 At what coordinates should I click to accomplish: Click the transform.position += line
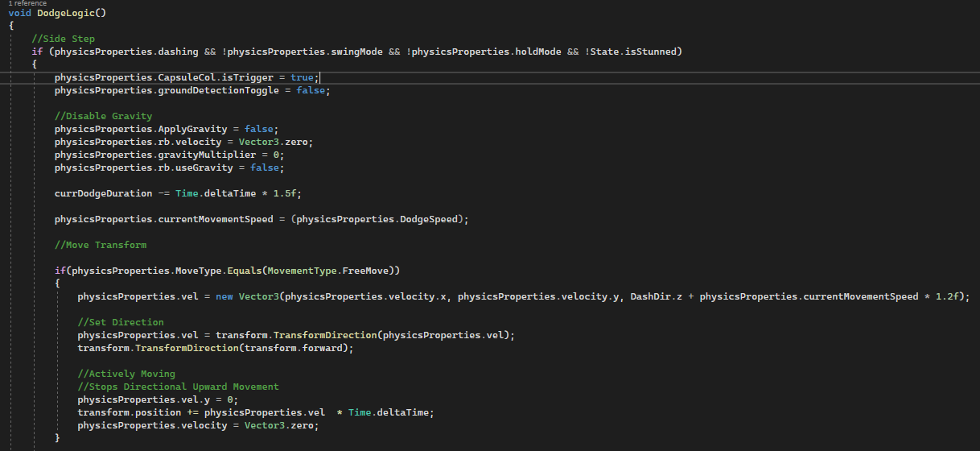[256, 412]
